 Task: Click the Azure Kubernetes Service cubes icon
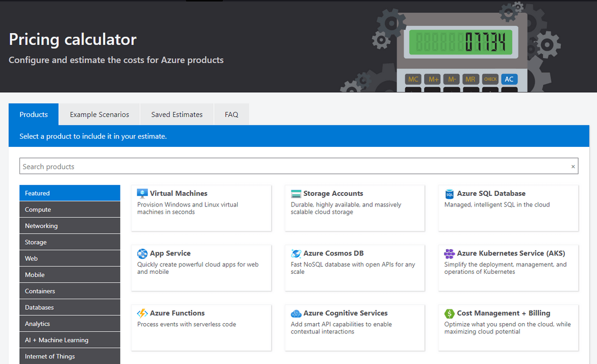(449, 254)
